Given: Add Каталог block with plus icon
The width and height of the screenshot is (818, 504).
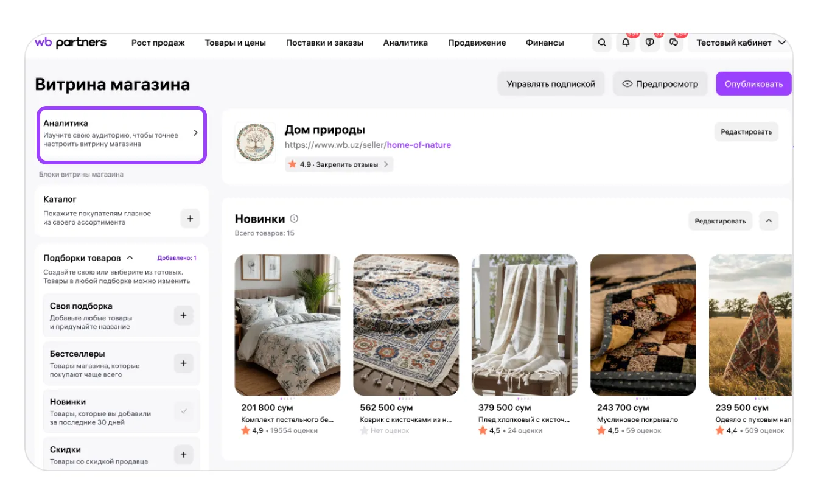Looking at the screenshot, I should click(x=190, y=218).
